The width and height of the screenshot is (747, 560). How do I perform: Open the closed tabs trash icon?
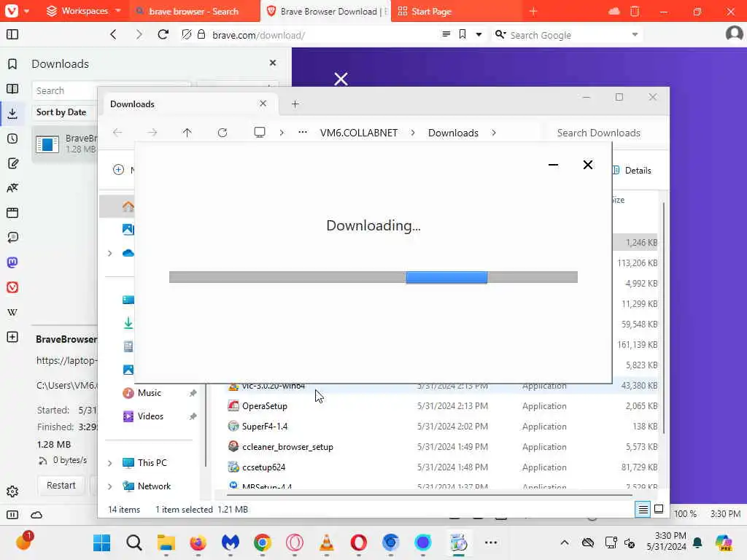tap(635, 11)
